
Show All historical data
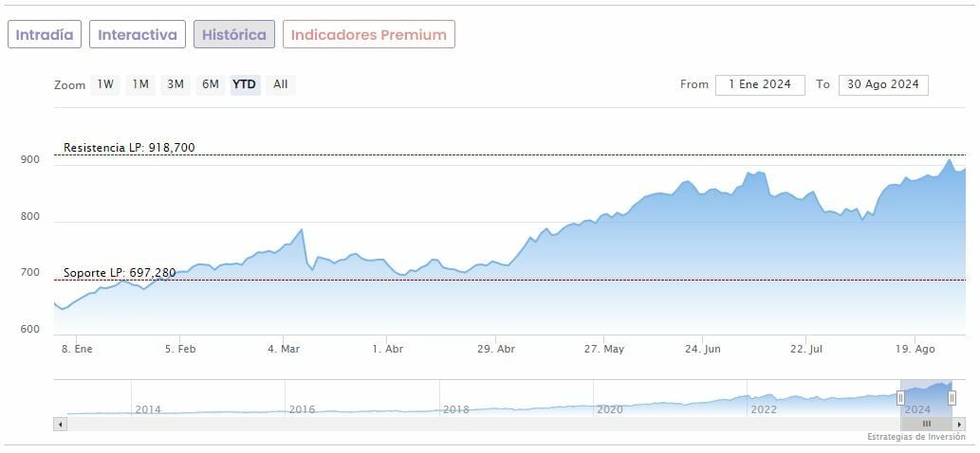[281, 84]
